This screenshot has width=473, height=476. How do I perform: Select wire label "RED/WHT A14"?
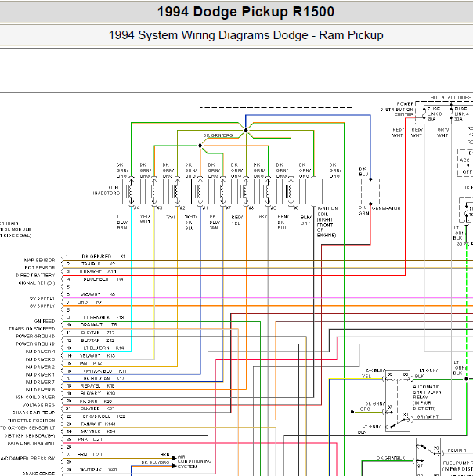click(x=98, y=272)
